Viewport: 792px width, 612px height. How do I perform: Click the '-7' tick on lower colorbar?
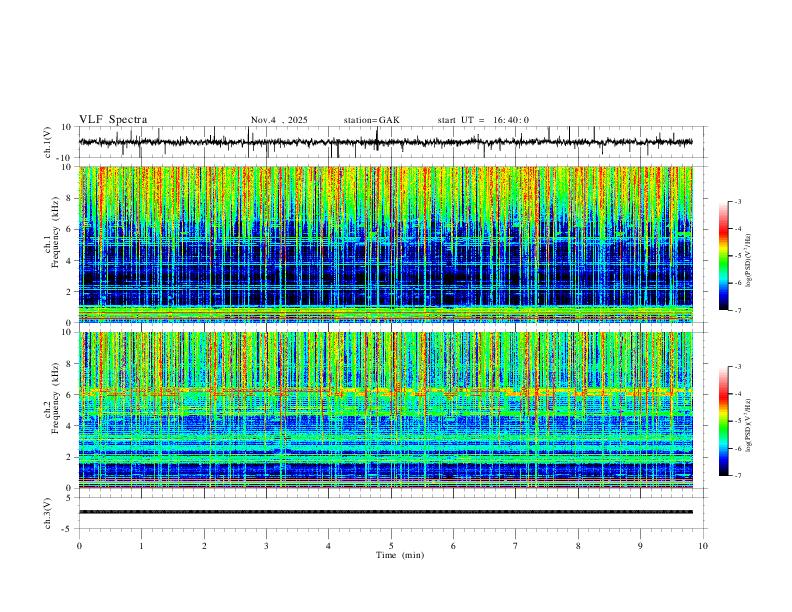(738, 475)
